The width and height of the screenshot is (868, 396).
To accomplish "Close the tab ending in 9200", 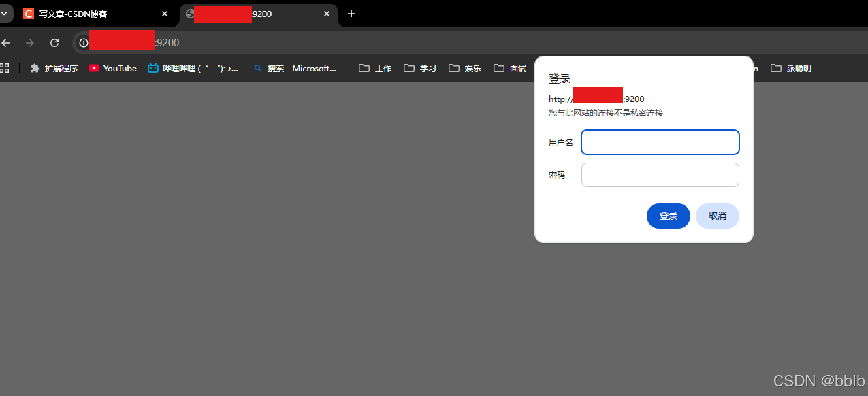I will [x=327, y=14].
